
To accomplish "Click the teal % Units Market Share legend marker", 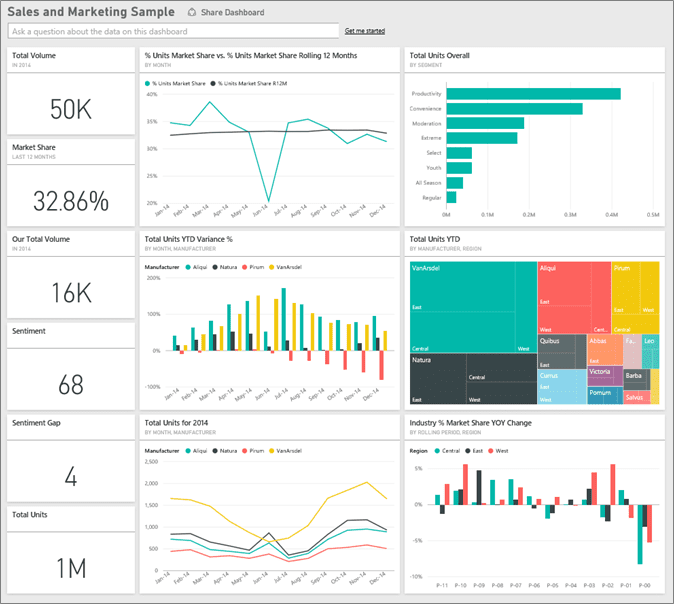I will pyautogui.click(x=148, y=83).
